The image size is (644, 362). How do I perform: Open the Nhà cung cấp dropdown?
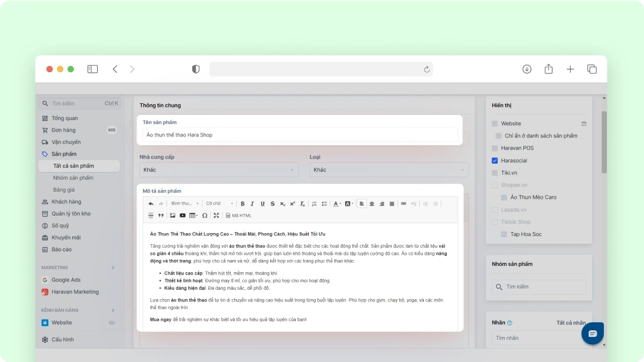click(x=219, y=170)
